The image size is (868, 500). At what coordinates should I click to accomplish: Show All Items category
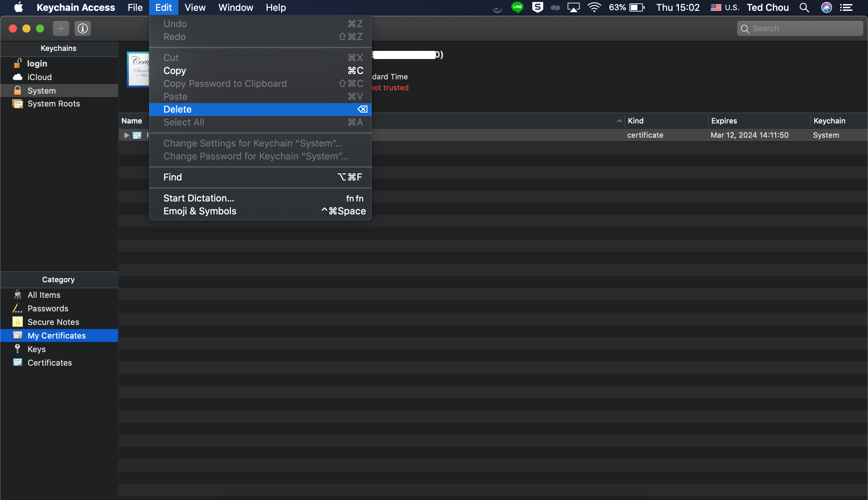pyautogui.click(x=44, y=295)
